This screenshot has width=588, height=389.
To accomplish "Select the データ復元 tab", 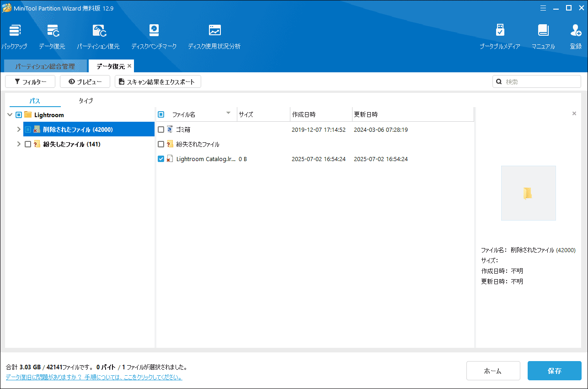I will coord(111,66).
